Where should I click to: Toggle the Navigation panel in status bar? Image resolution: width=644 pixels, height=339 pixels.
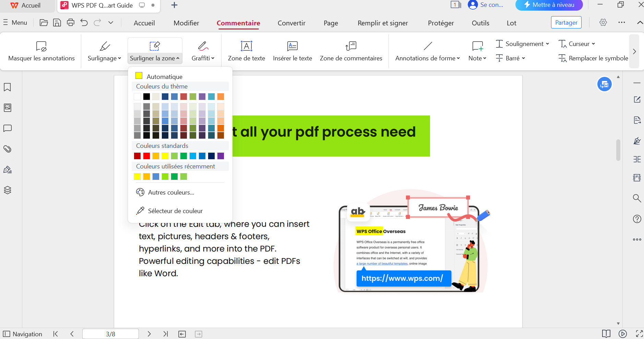click(23, 334)
